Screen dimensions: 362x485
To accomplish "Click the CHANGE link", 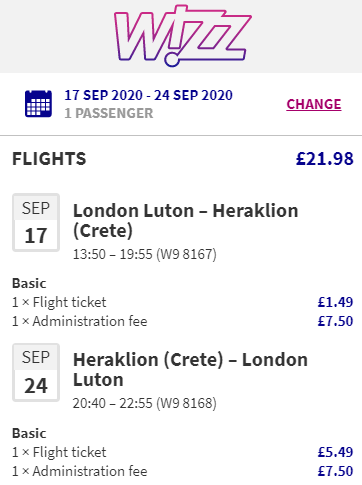I will pyautogui.click(x=314, y=104).
